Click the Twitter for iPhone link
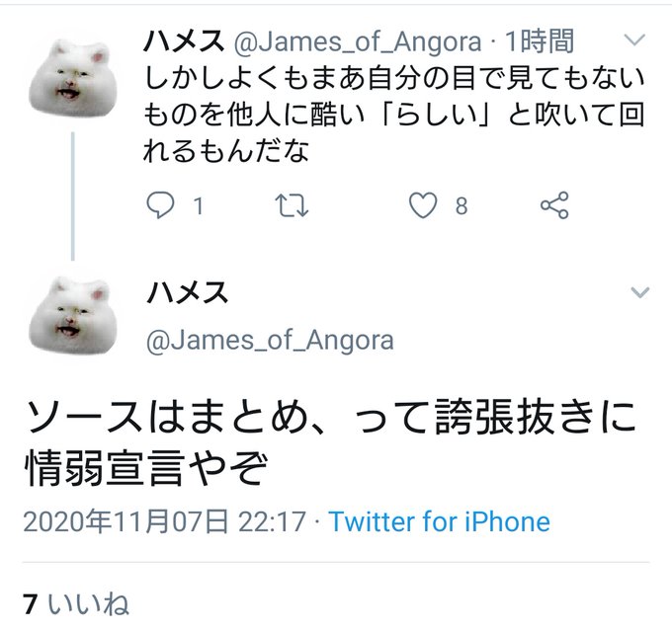This screenshot has height=632, width=672. tap(440, 521)
